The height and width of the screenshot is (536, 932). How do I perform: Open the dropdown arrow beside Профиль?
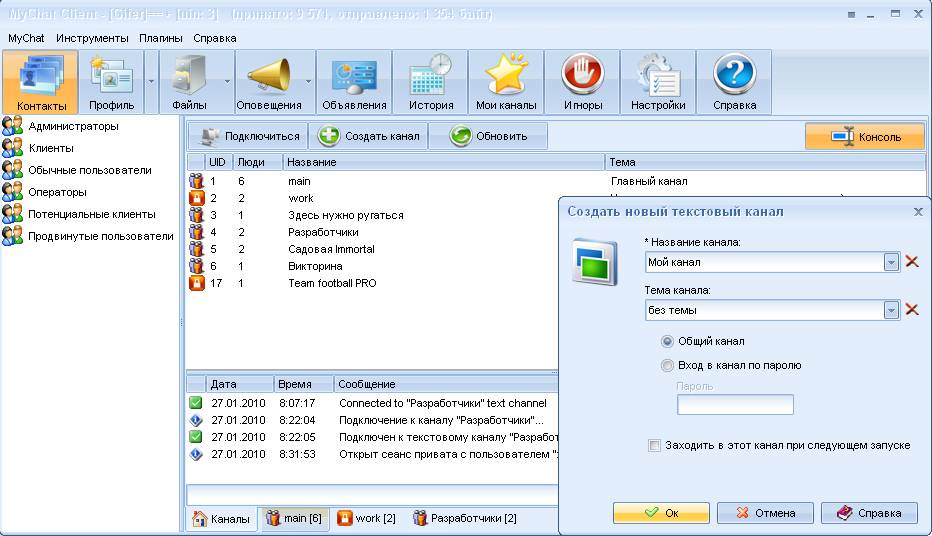150,82
